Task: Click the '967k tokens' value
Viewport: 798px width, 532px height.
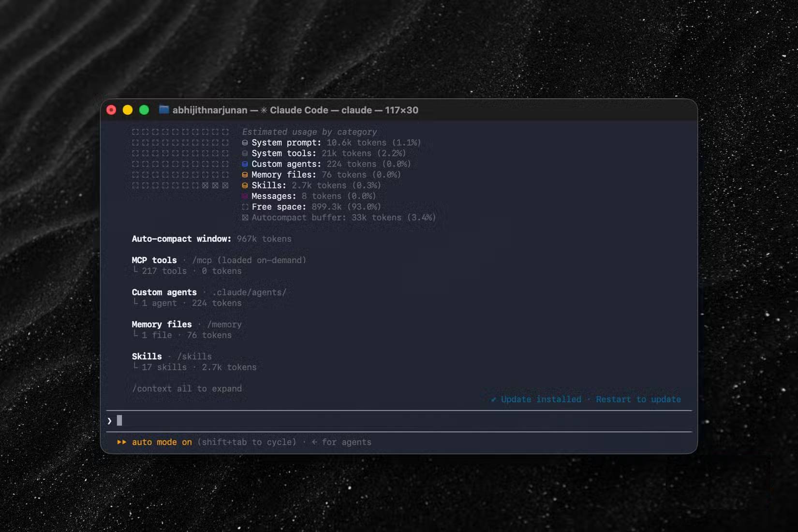Action: point(264,239)
